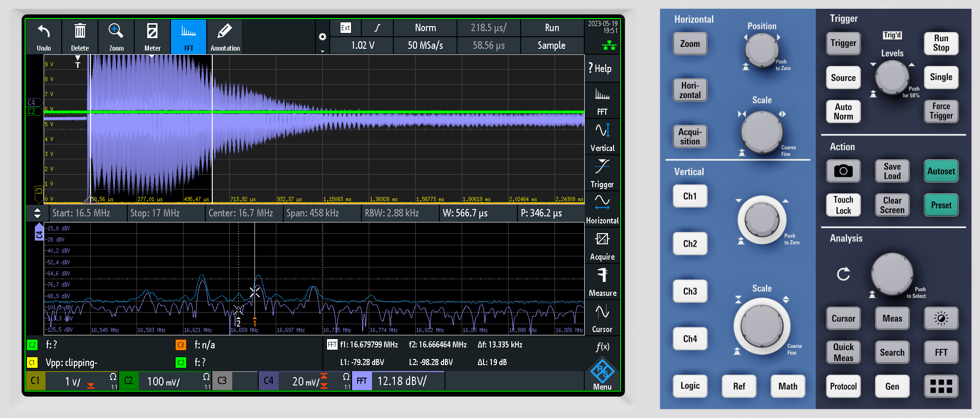Toggle the Run Stop button

click(941, 43)
